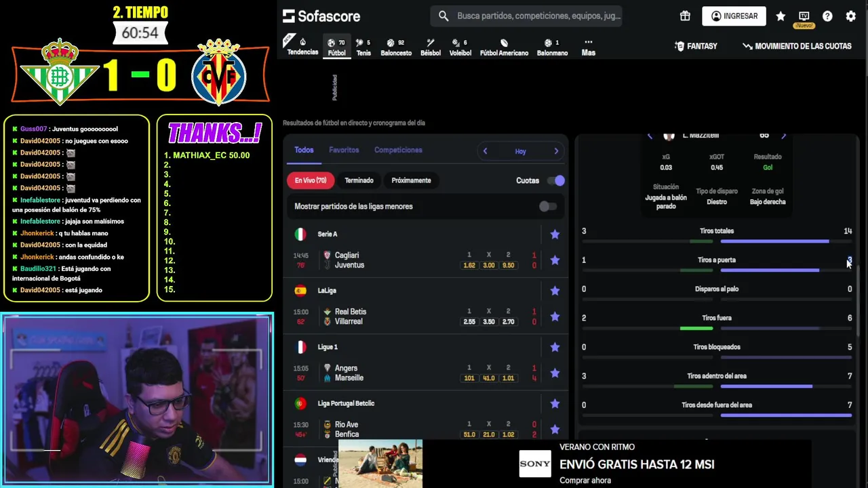The image size is (868, 488).
Task: Select the Todos tab
Action: pyautogui.click(x=304, y=150)
